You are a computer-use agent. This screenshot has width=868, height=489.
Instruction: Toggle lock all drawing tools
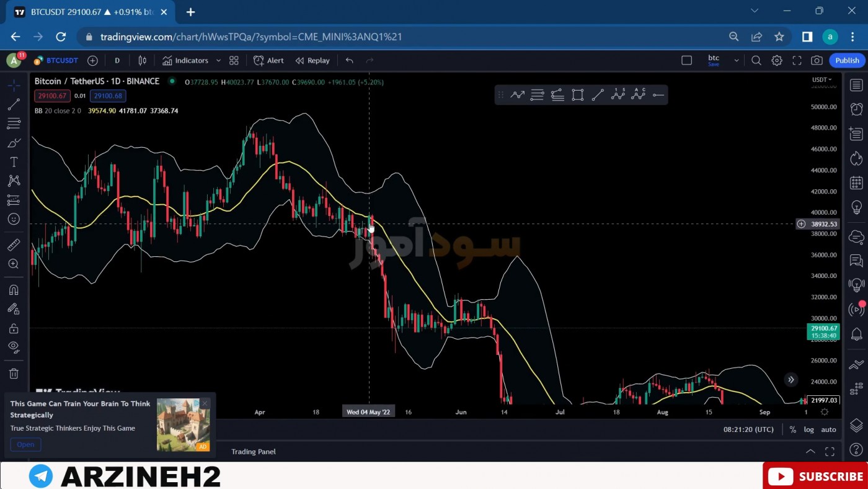(14, 328)
